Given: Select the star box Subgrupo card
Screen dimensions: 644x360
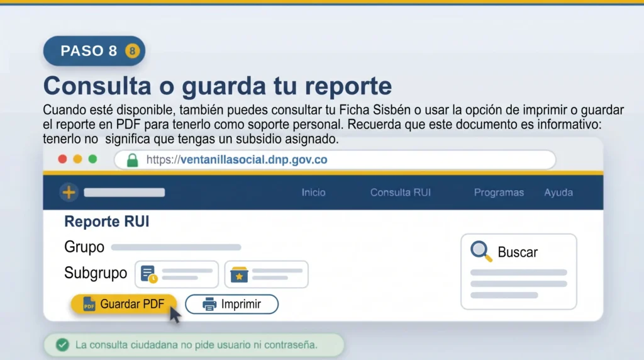Looking at the screenshot, I should (266, 274).
